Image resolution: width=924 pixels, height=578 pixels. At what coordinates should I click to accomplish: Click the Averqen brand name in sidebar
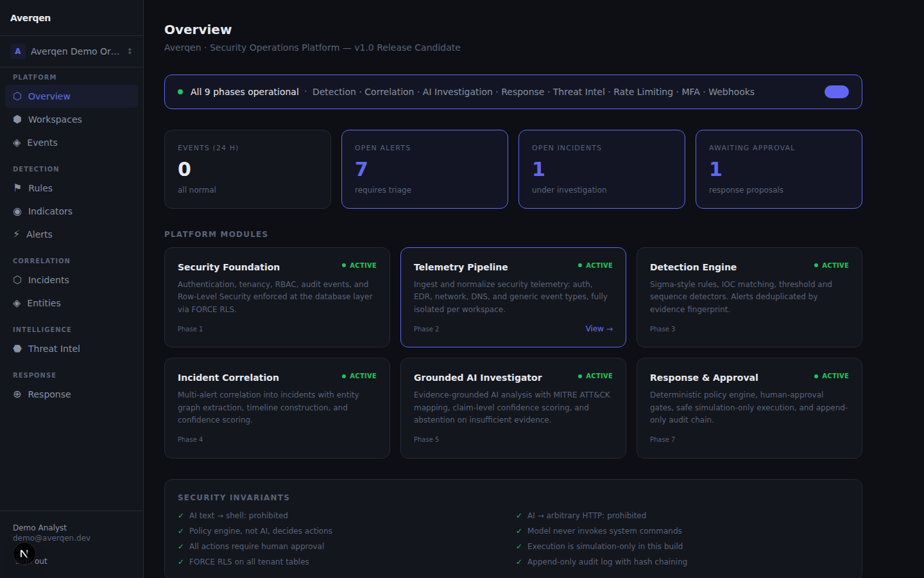click(30, 18)
